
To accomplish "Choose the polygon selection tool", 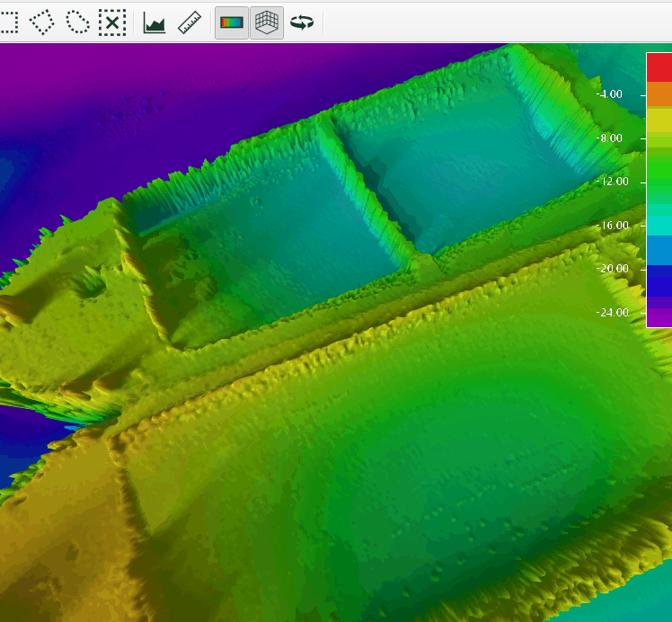I will (x=41, y=22).
